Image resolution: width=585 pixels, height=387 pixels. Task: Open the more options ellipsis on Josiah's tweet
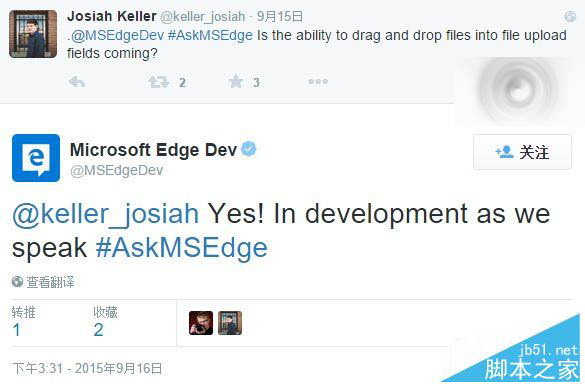pyautogui.click(x=318, y=81)
